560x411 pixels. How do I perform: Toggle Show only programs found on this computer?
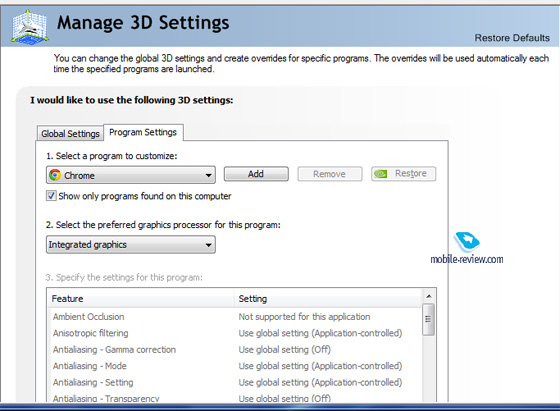pyautogui.click(x=51, y=196)
